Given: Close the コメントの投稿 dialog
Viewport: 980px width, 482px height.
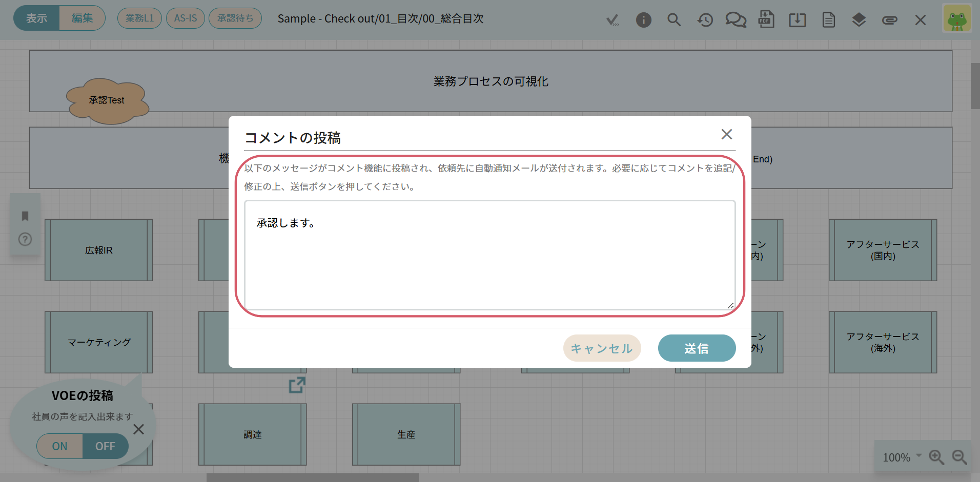Looking at the screenshot, I should coord(726,134).
